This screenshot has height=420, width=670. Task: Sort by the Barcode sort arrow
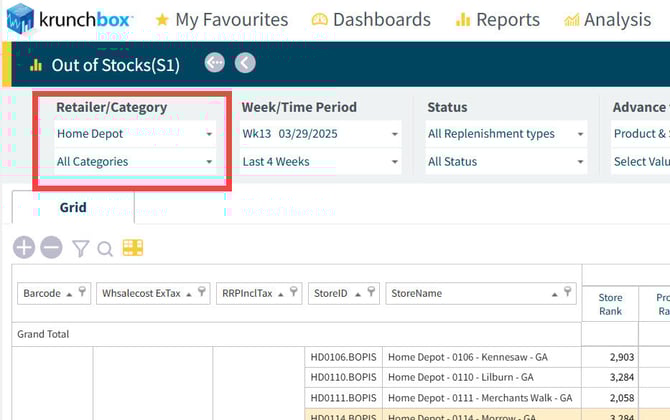click(x=69, y=294)
